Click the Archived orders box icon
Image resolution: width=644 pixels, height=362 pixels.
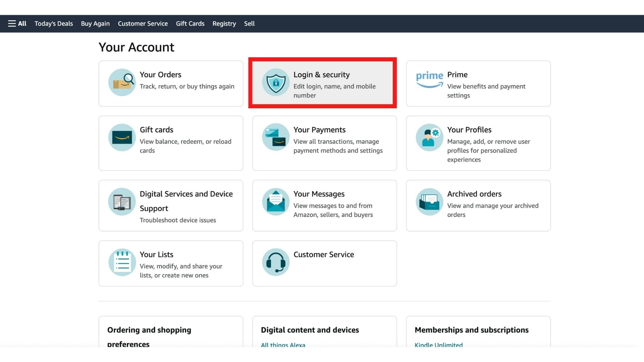click(x=429, y=202)
